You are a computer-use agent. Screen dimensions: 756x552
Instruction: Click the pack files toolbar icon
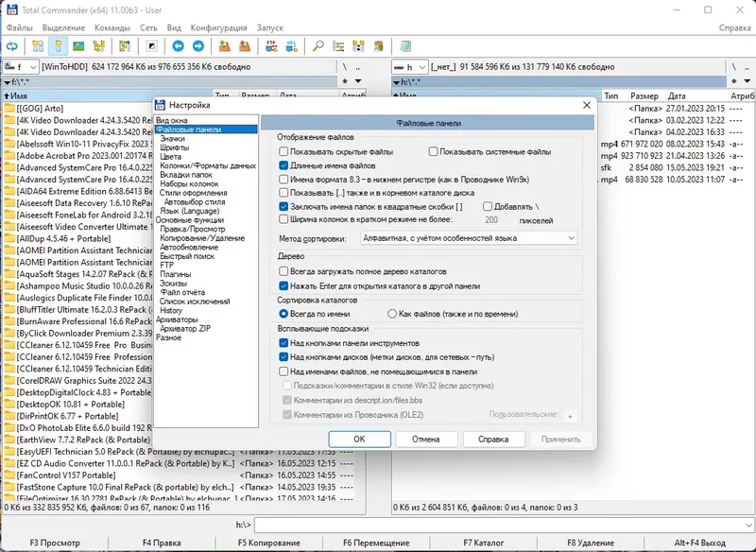(224, 46)
